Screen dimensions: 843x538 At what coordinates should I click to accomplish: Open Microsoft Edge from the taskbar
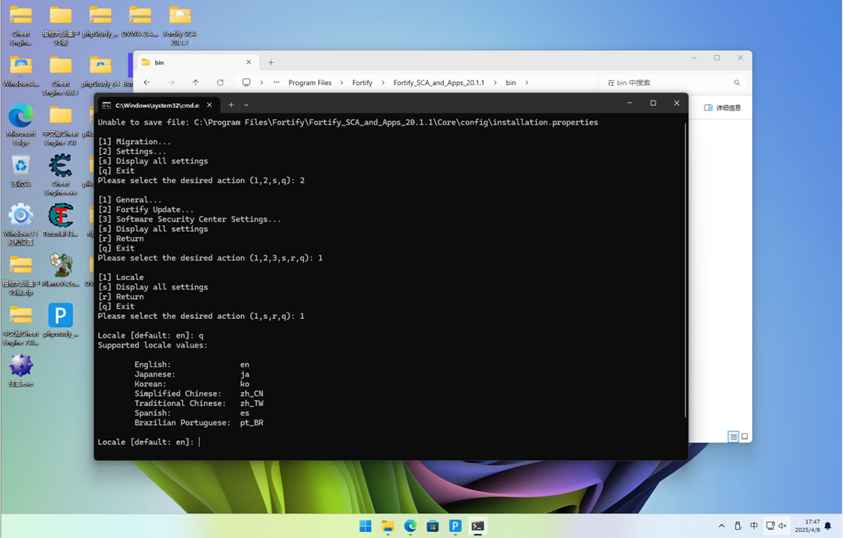click(410, 526)
